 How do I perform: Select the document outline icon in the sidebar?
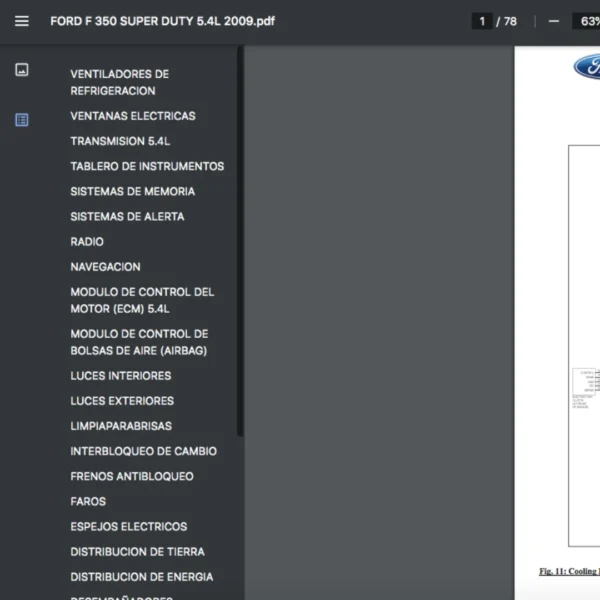coord(22,120)
